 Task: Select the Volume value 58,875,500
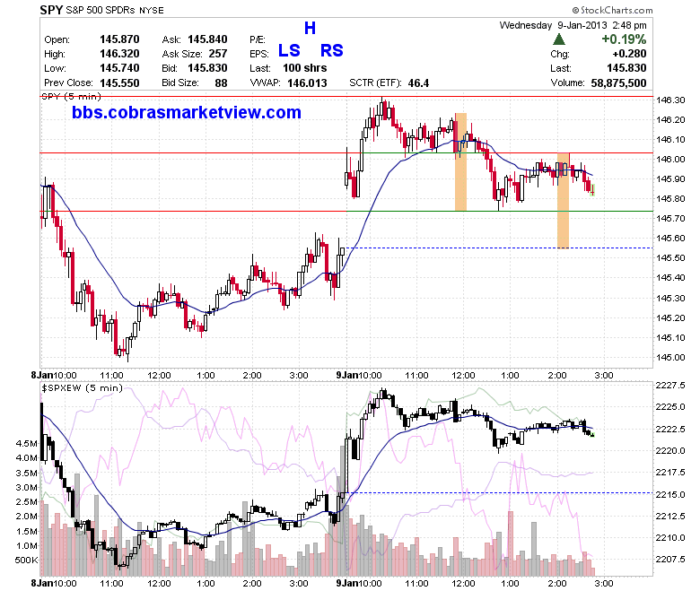coord(618,83)
